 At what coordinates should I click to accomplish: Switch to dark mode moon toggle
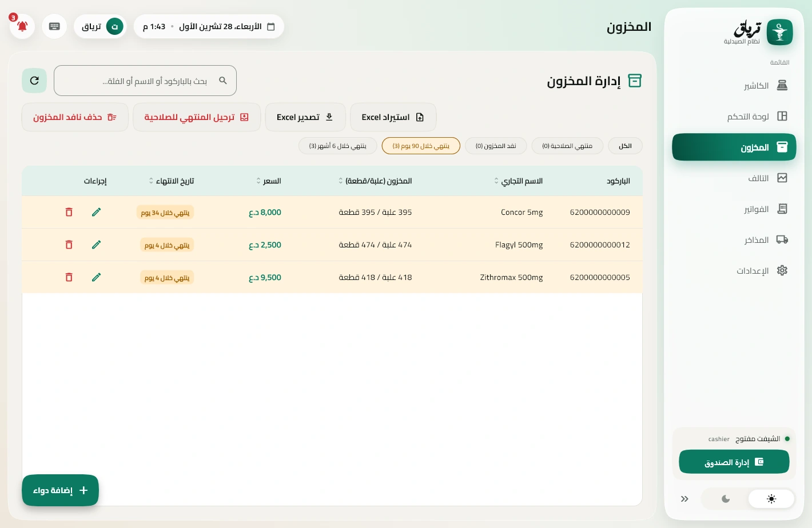[x=726, y=499]
